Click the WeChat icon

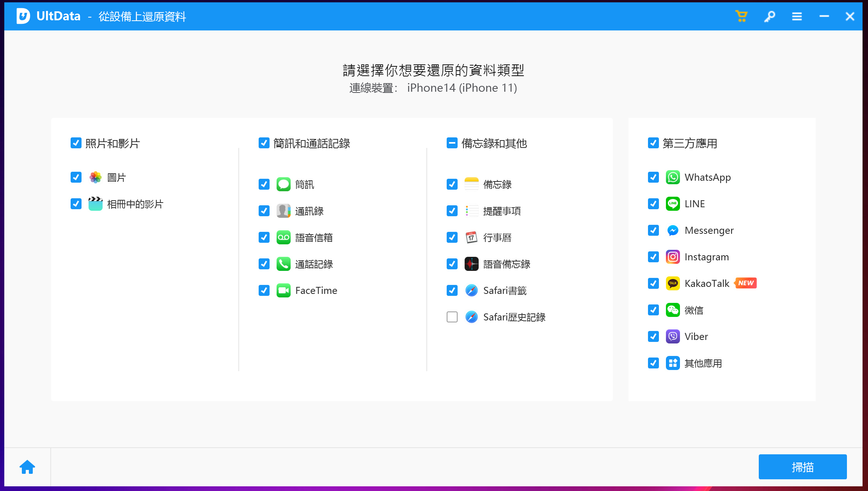673,310
